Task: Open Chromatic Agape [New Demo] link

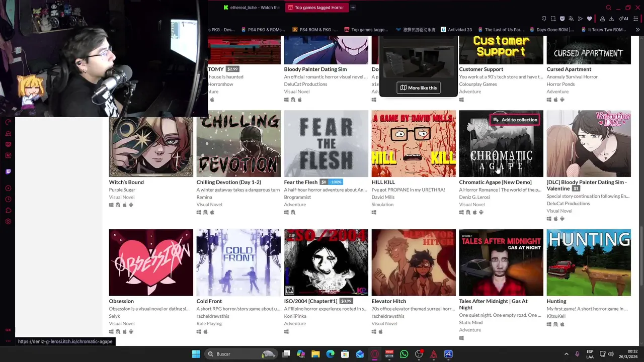Action: pyautogui.click(x=495, y=182)
